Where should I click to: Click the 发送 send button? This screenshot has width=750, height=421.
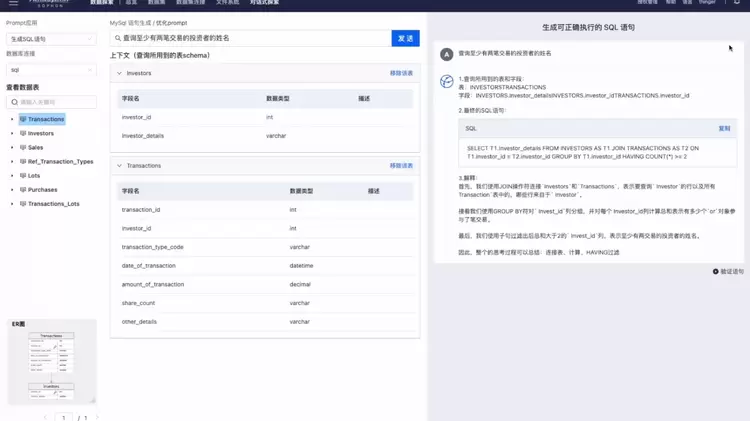[x=405, y=38]
